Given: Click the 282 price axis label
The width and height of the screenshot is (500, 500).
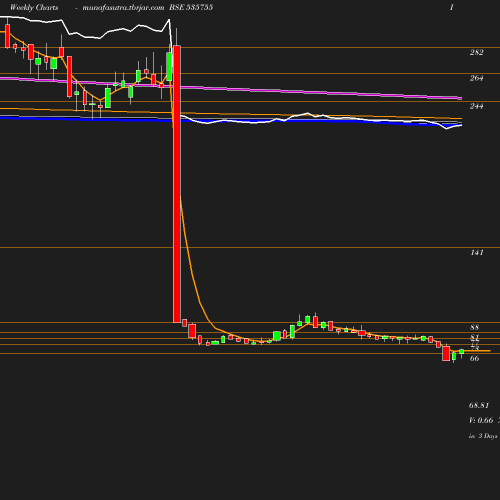Looking at the screenshot, I should coord(476,52).
